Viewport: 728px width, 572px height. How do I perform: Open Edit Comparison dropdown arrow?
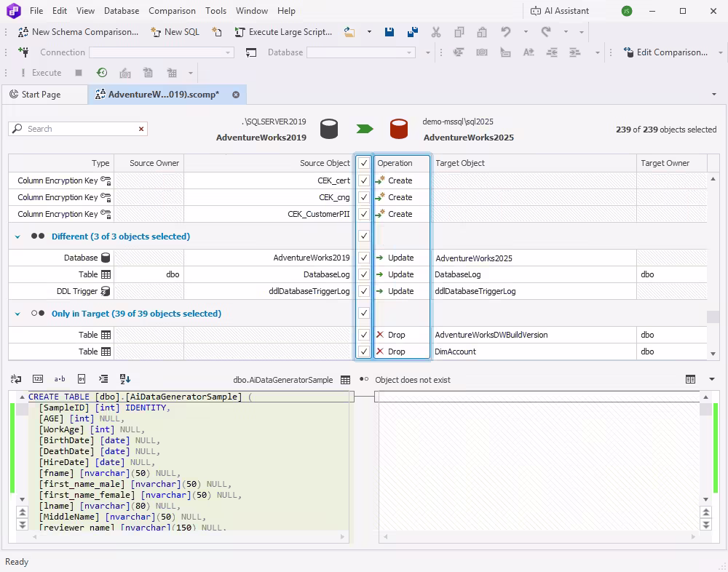pyautogui.click(x=721, y=52)
